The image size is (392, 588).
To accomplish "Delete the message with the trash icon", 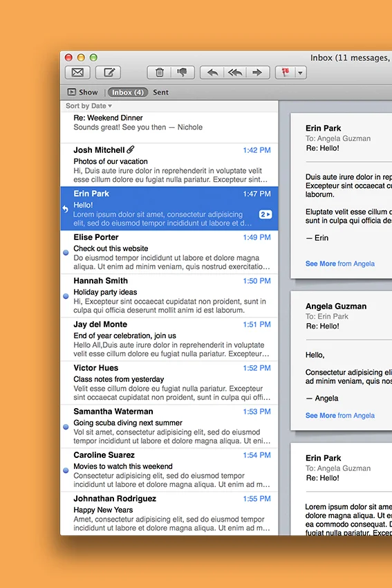I will (160, 73).
